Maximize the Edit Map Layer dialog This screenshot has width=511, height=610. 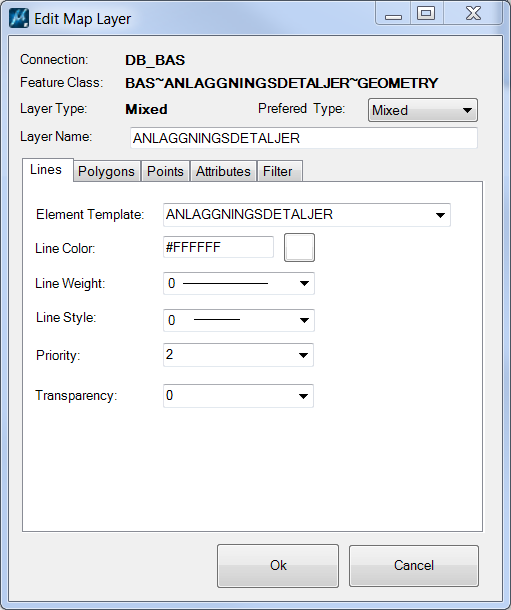[426, 14]
